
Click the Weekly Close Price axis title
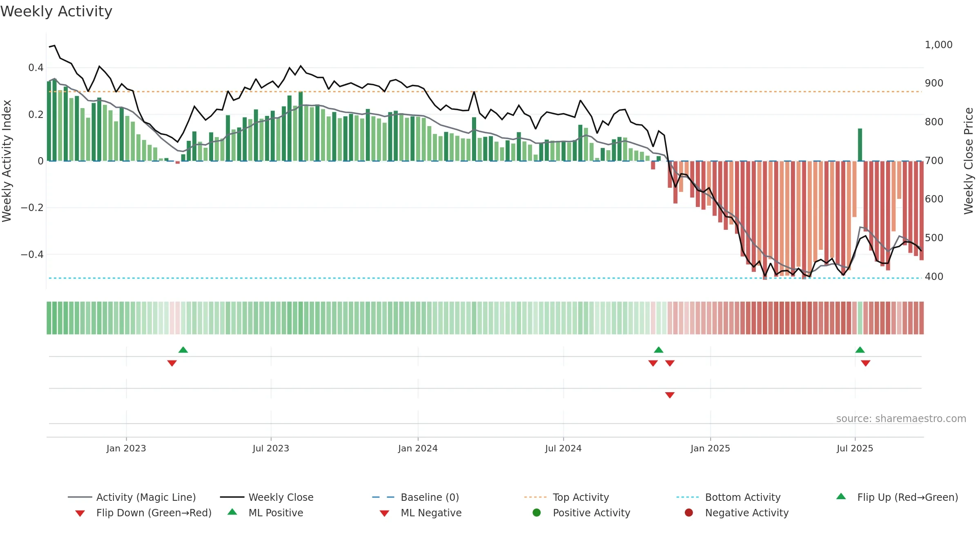[969, 161]
